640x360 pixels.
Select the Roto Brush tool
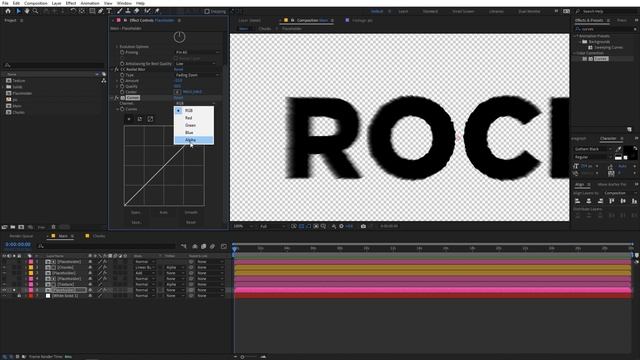tap(147, 11)
